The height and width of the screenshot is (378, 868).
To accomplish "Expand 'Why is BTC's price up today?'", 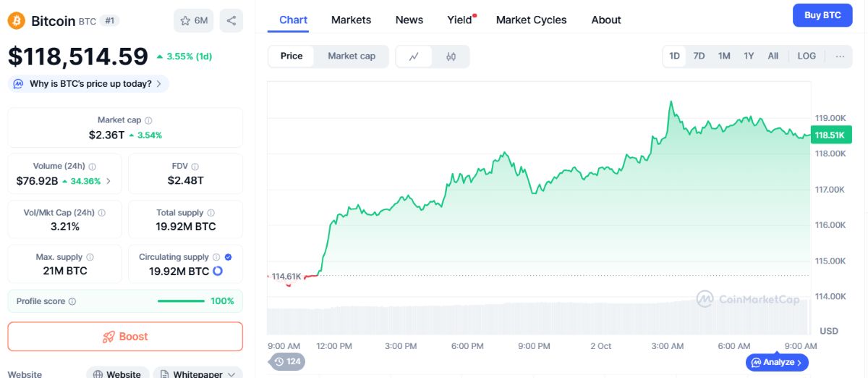I will click(88, 84).
